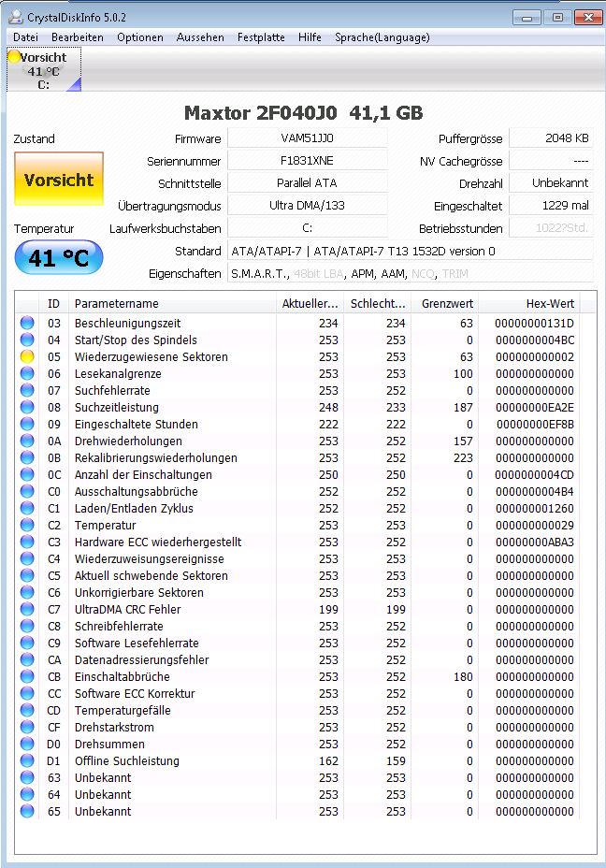The height and width of the screenshot is (868, 606).
Task: Click the Maxtor 2F040J0 41,1 GB heading
Action: click(303, 113)
